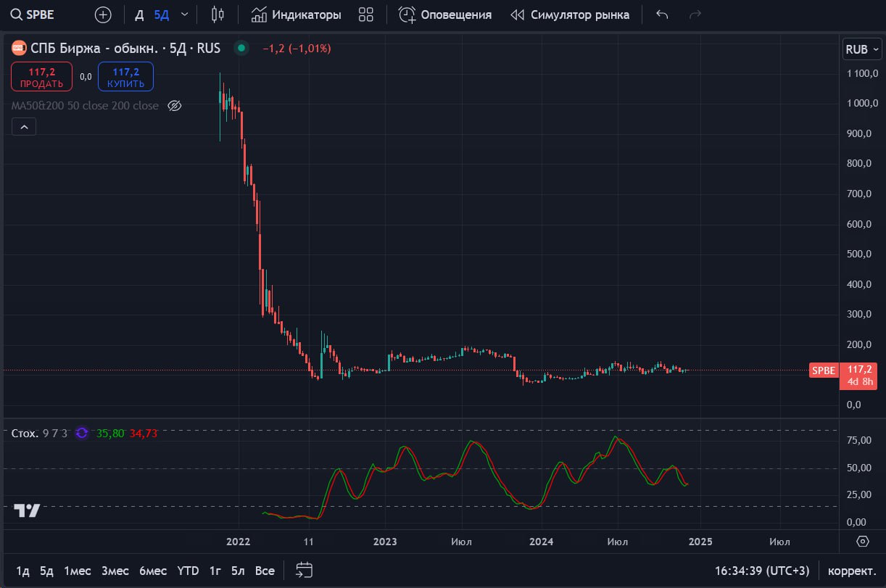This screenshot has width=886, height=588.
Task: Toggle visibility of MA50&200 indicator
Action: pos(174,106)
